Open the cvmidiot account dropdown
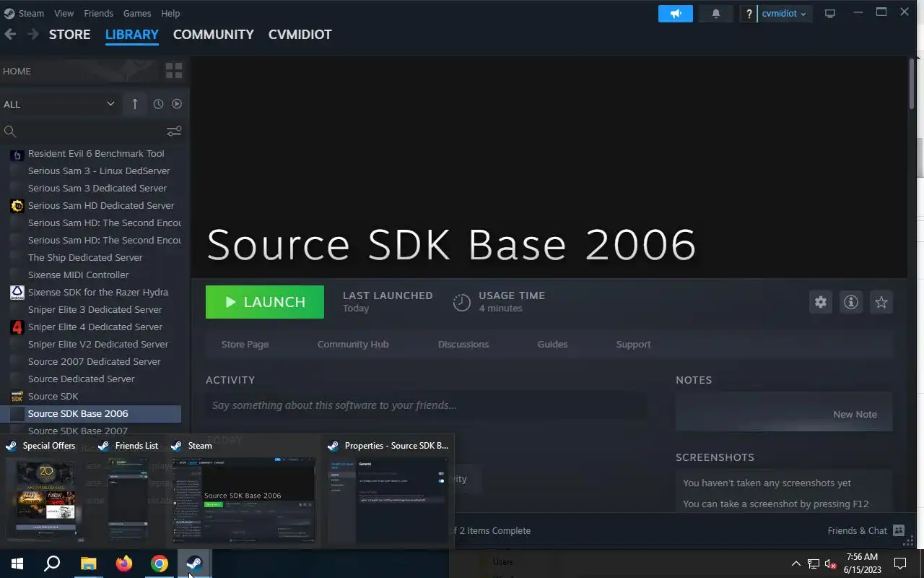The width and height of the screenshot is (924, 578). pyautogui.click(x=784, y=14)
